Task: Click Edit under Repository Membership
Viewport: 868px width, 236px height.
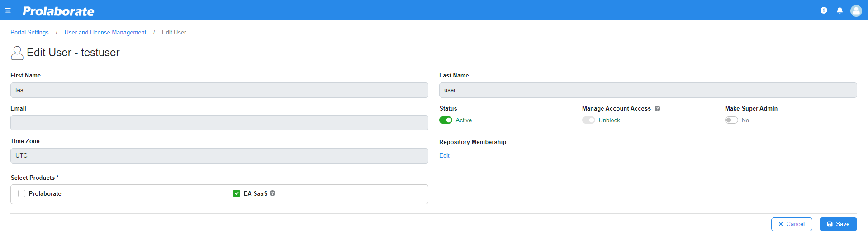Action: (x=444, y=156)
